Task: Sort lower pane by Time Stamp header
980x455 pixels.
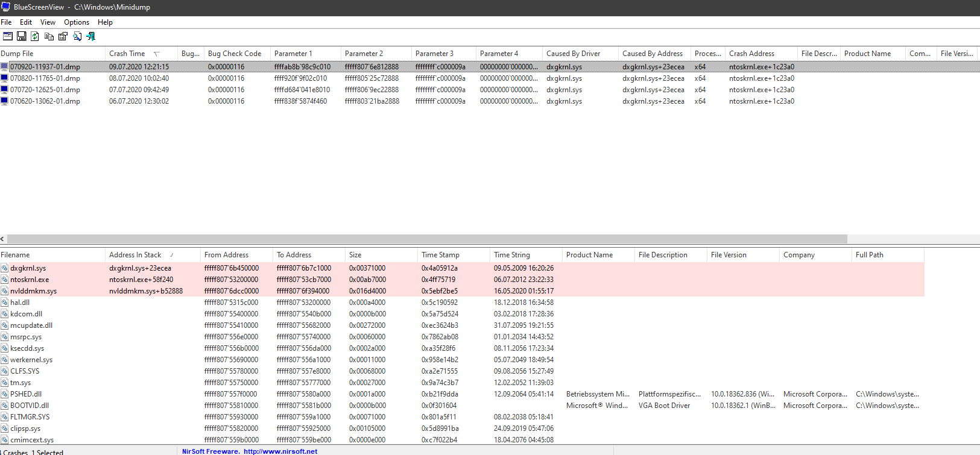Action: point(454,255)
